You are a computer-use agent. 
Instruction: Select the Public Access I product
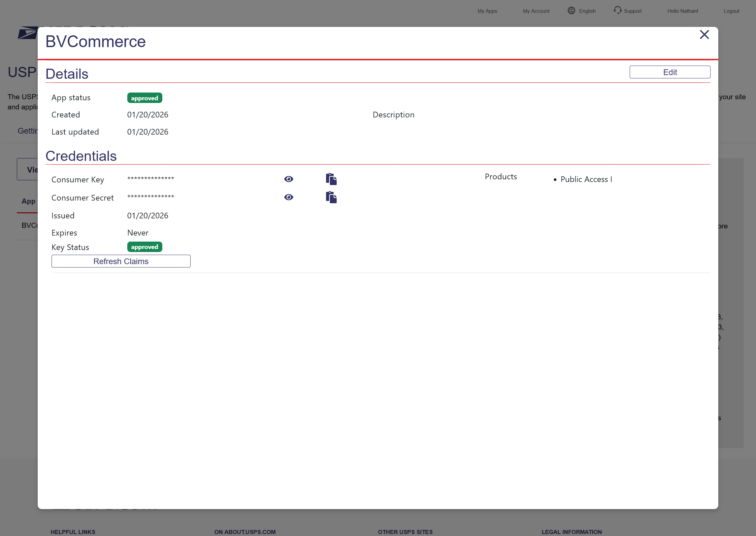point(586,179)
